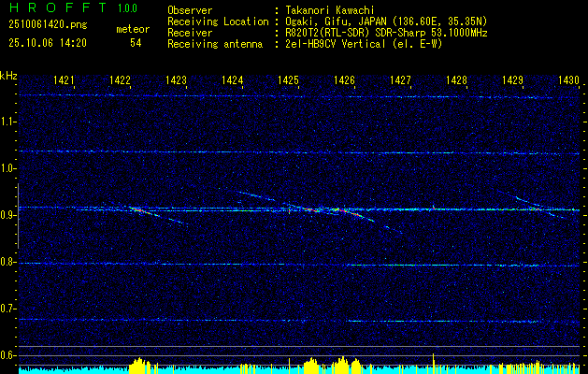Viewport: 588px width, 374px height.
Task: Click the 1425 time marker
Action: [288, 81]
